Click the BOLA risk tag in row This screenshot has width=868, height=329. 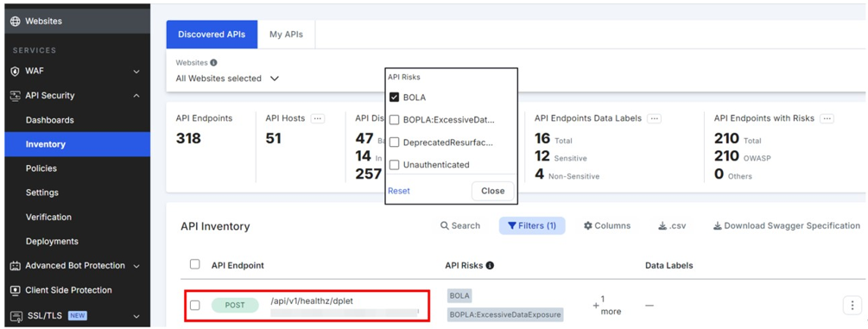click(459, 296)
